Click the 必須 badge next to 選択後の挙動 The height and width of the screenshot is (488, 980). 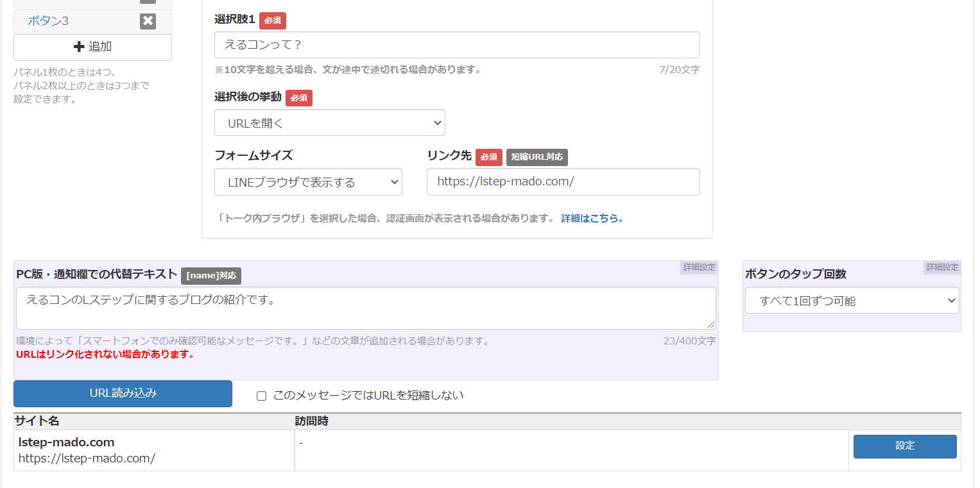299,98
